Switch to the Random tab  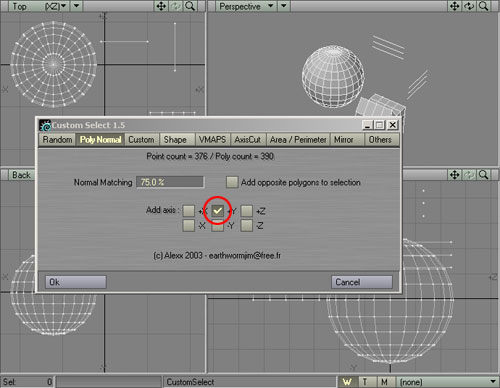click(x=57, y=140)
